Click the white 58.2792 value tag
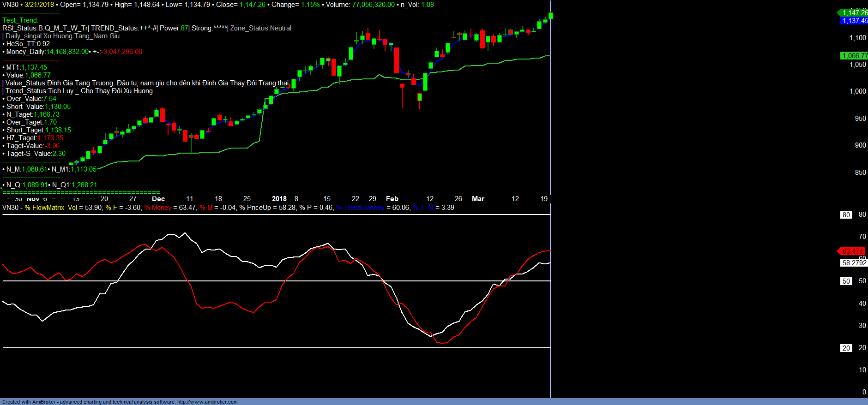This screenshot has width=868, height=405. click(x=854, y=263)
